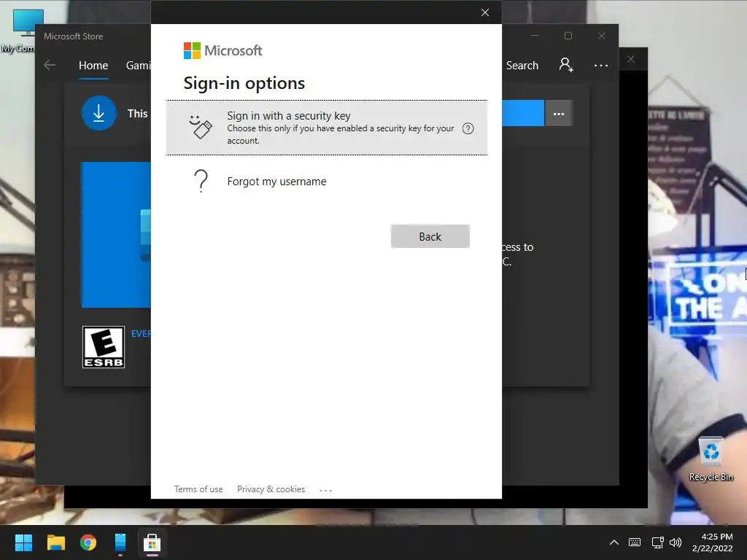Click the Store download arrow icon
The width and height of the screenshot is (747, 560).
[x=98, y=113]
